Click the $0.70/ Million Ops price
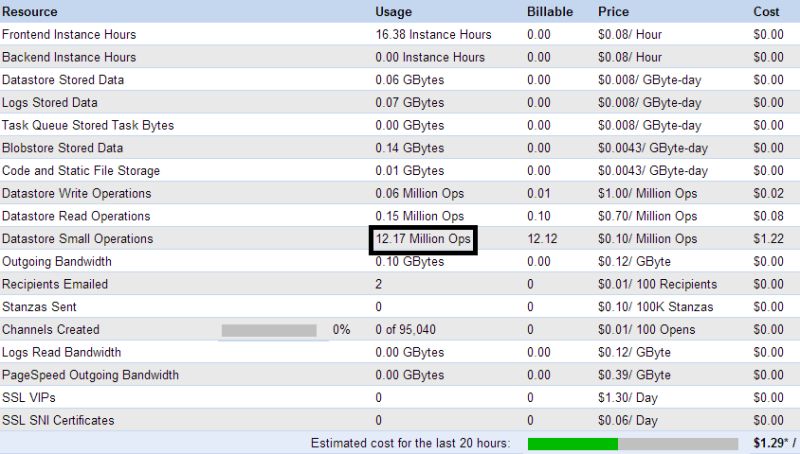The width and height of the screenshot is (800, 454). (647, 216)
